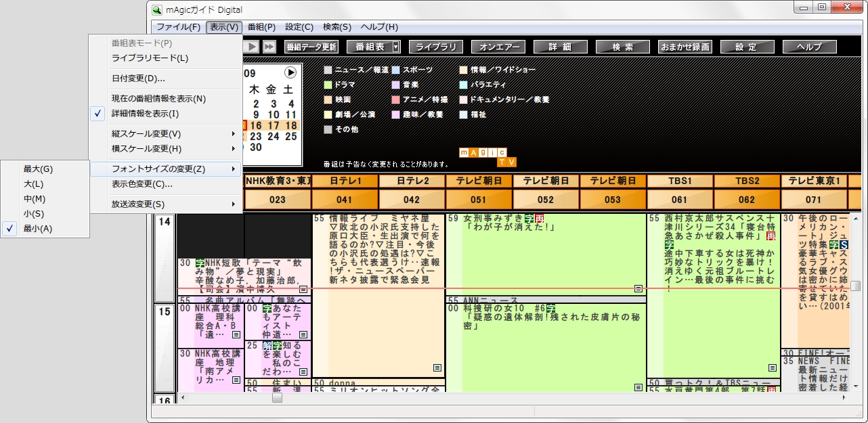Click オンエアー toolbar button
Screen dimensions: 868x423
tap(498, 47)
